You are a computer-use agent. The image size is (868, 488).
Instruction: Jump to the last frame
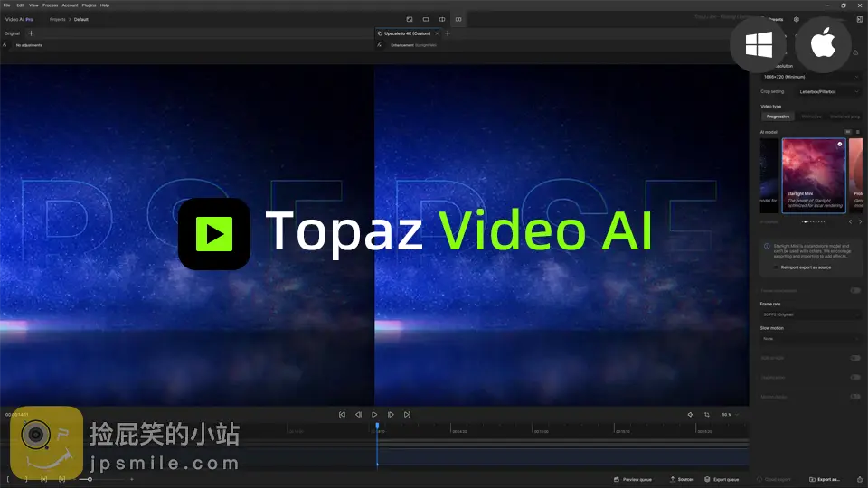407,415
